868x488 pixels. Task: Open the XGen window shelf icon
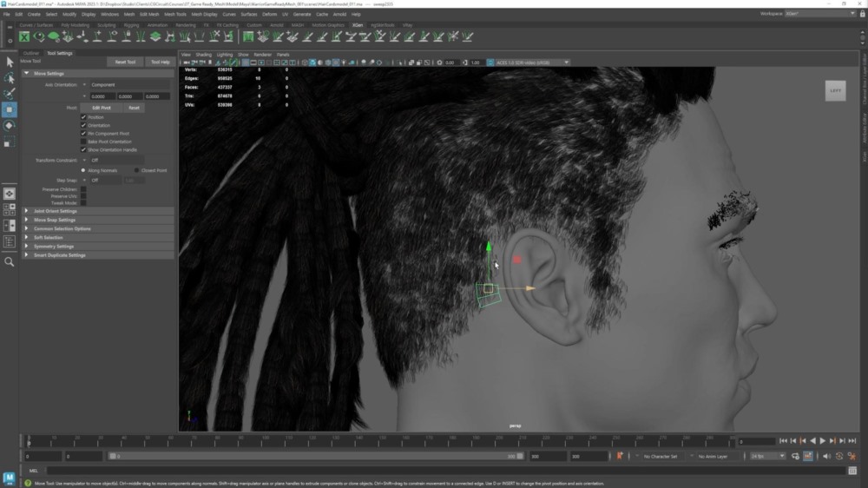[24, 36]
